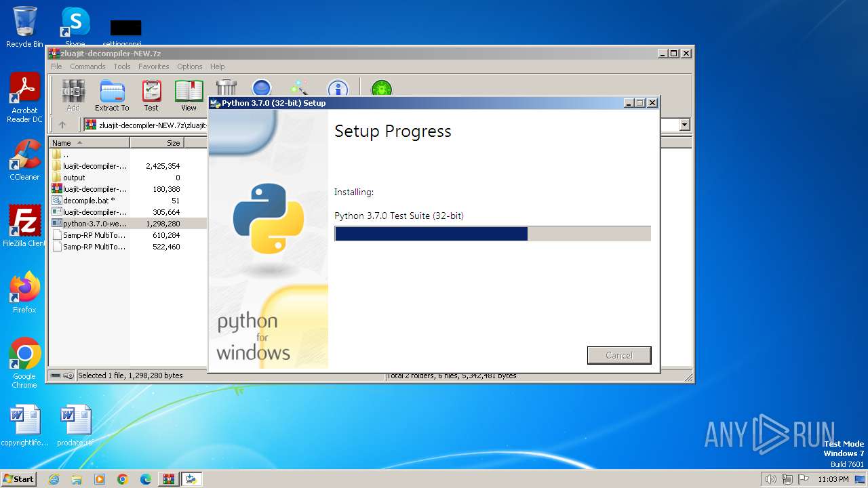Open the CCleaner desktop shortcut
Viewport: 868px width, 488px height.
tap(24, 160)
